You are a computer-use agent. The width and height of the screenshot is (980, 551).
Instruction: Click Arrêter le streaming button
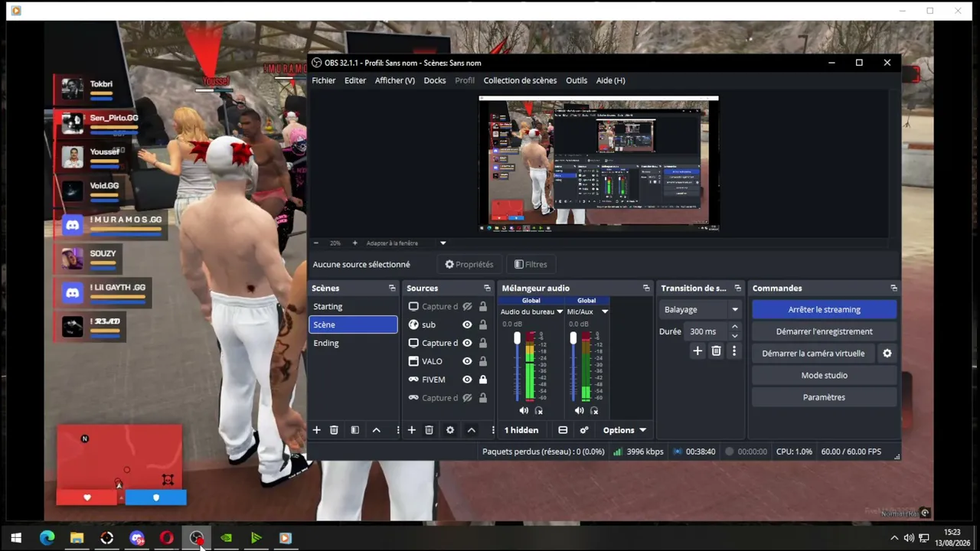(825, 310)
